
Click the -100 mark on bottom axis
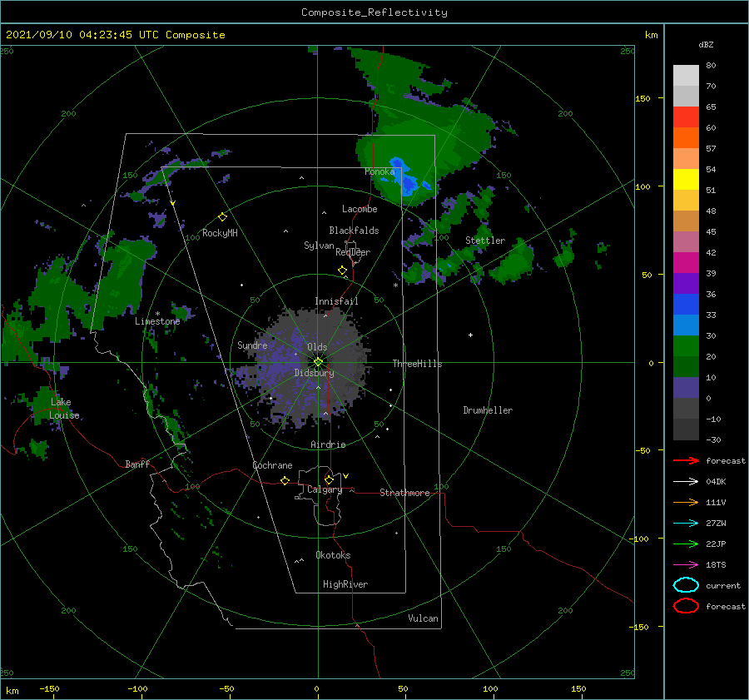click(x=137, y=688)
